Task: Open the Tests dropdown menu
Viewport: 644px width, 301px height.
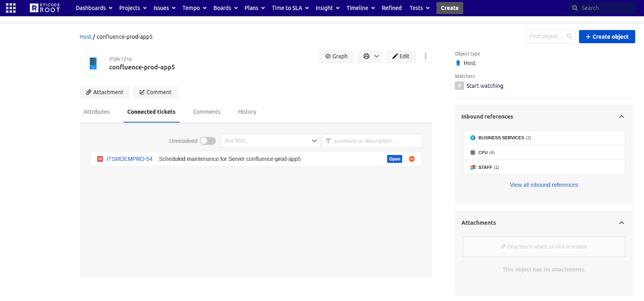Action: pyautogui.click(x=419, y=8)
